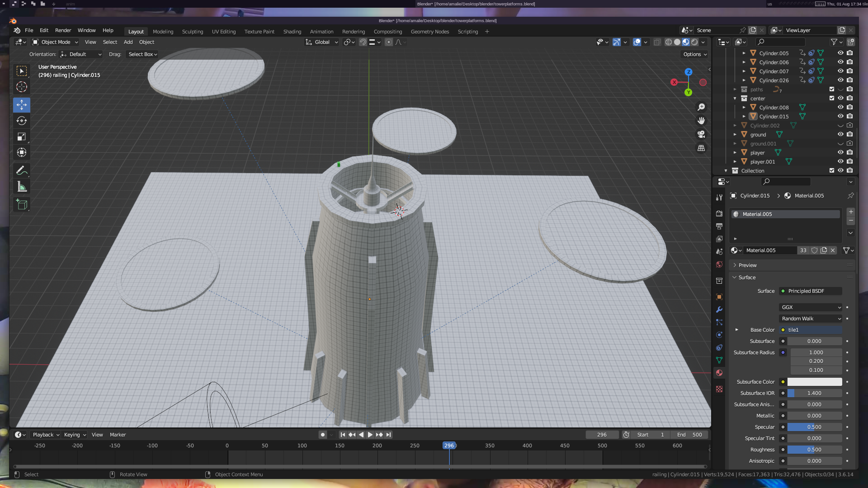Click the Subsurface Color white swatch
Image resolution: width=868 pixels, height=488 pixels.
pyautogui.click(x=814, y=382)
